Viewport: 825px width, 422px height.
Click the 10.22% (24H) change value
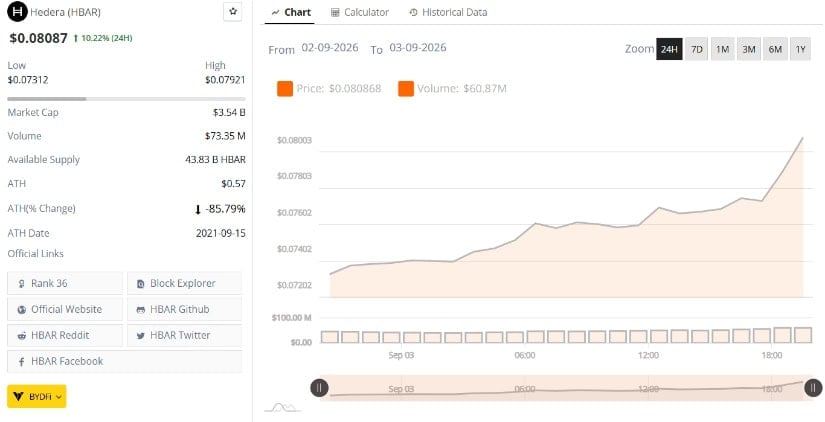[103, 38]
